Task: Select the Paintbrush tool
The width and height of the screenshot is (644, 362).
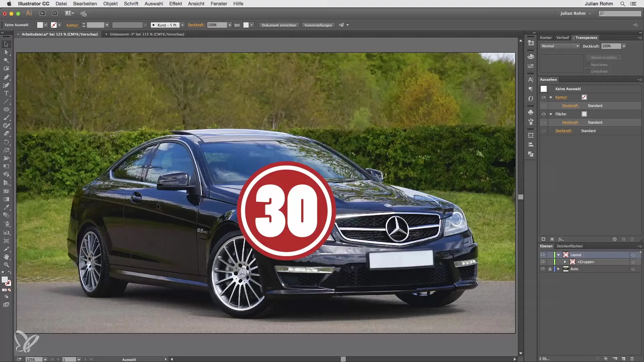Action: pyautogui.click(x=6, y=118)
